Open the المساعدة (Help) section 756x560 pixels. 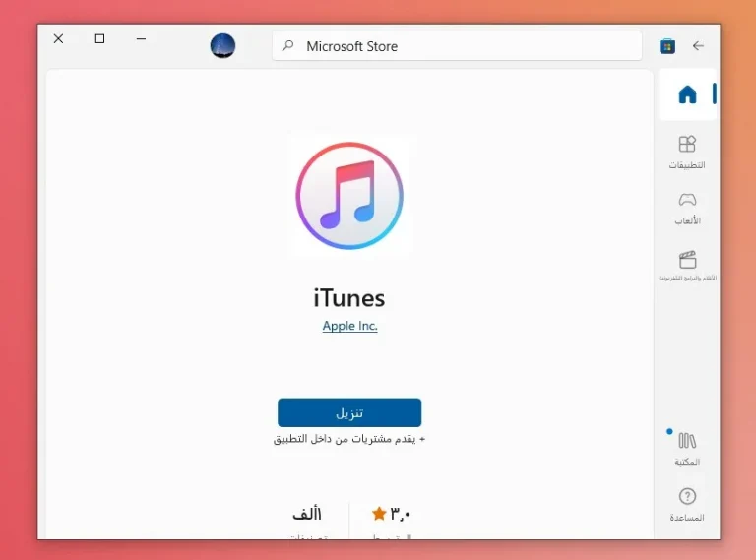[687, 505]
